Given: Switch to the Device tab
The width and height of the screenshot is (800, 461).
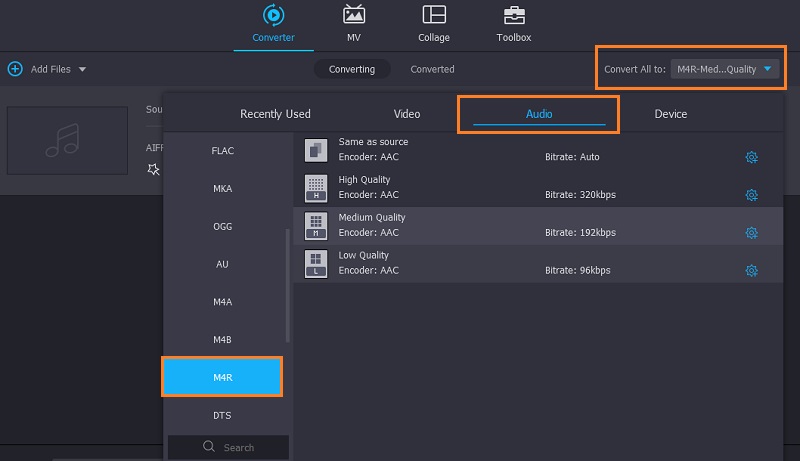Looking at the screenshot, I should pyautogui.click(x=670, y=114).
